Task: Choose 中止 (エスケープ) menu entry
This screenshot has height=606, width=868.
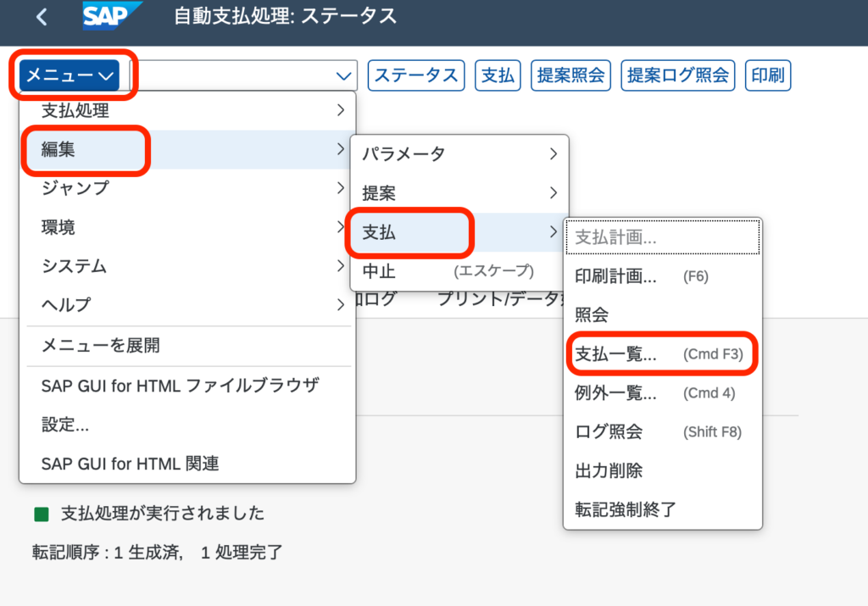Action: click(x=459, y=271)
